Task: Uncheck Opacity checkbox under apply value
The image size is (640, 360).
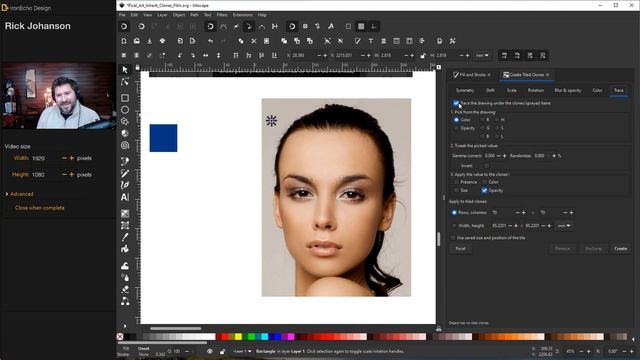Action: (x=484, y=190)
